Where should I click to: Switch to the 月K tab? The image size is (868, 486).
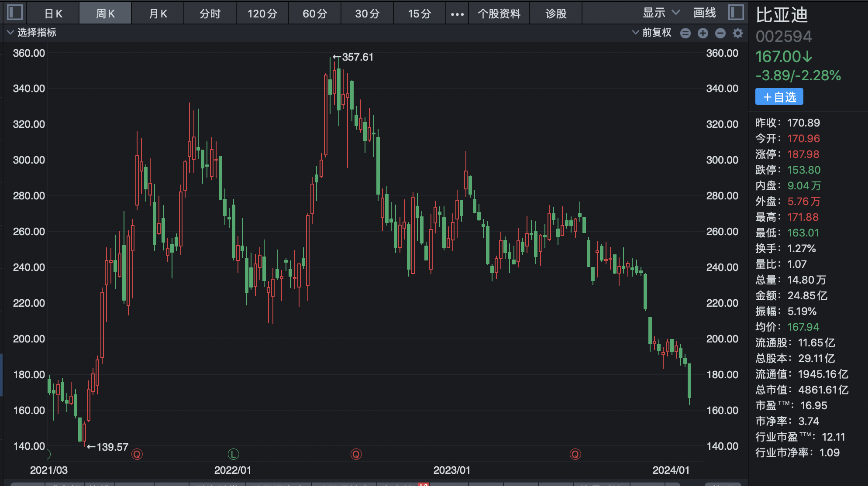tap(158, 14)
